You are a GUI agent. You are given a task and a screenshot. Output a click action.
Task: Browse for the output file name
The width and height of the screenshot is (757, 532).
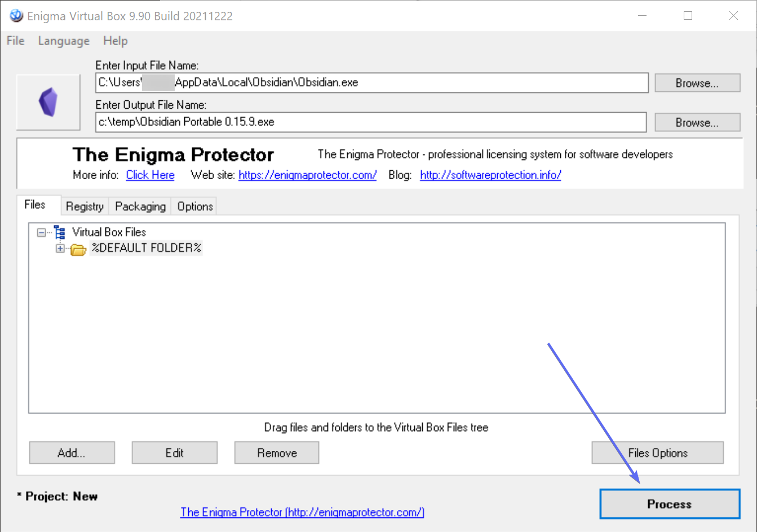pos(697,122)
